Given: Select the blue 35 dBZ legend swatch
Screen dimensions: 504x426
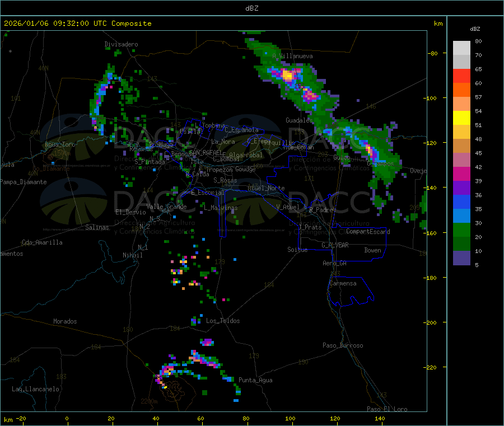Looking at the screenshot, I should pos(461,202).
